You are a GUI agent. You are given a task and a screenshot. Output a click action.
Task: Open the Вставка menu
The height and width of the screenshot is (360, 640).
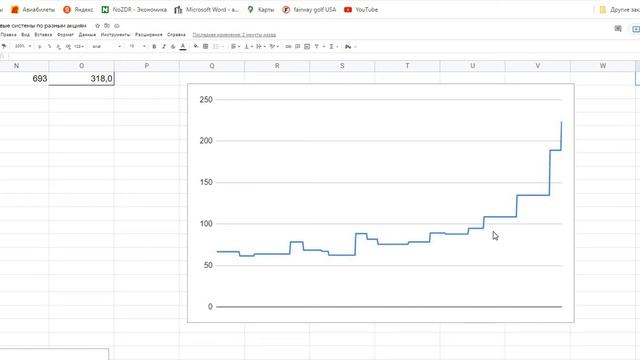(x=43, y=35)
